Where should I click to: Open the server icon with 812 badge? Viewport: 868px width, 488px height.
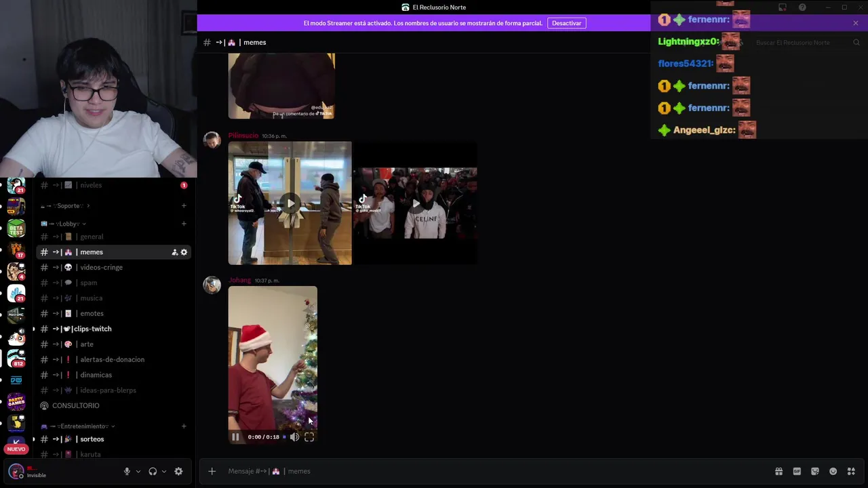click(x=16, y=358)
